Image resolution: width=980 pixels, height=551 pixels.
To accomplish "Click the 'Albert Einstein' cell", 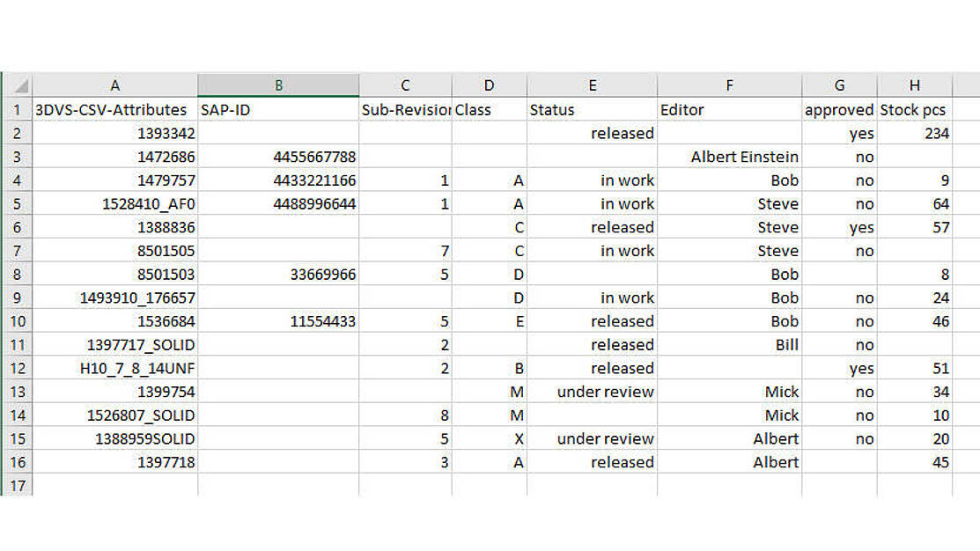I will pyautogui.click(x=729, y=157).
